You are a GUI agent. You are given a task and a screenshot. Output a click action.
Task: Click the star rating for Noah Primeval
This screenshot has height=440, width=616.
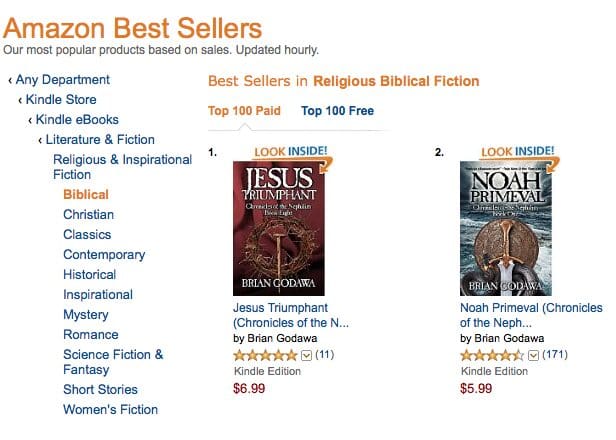click(x=492, y=355)
